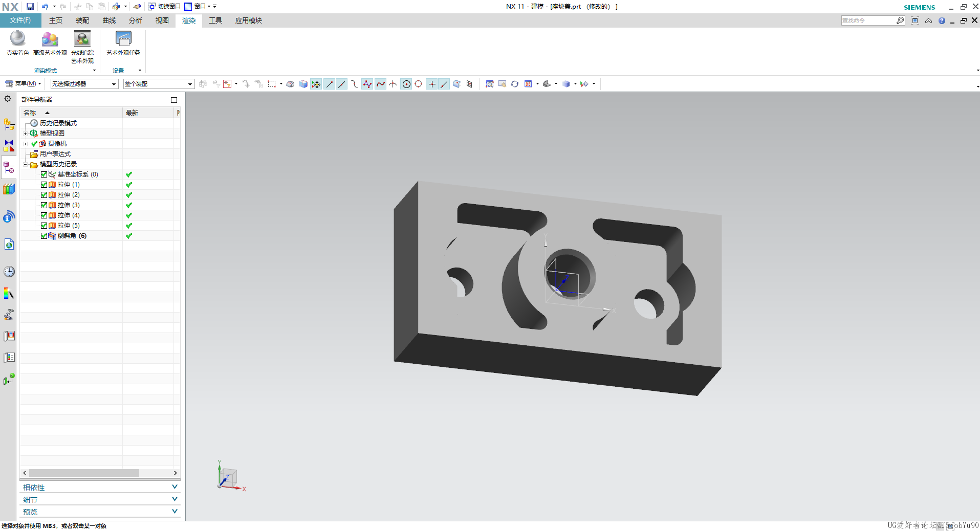Toggle the intersection snap plus icon
This screenshot has height=531, width=980.
432,84
